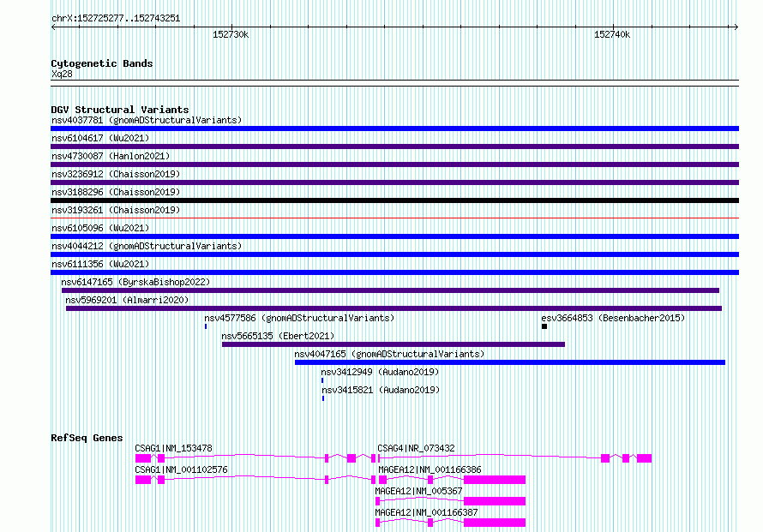Click the purple bar under nsv4730087
Image resolution: width=763 pixels, height=532 pixels.
pyautogui.click(x=394, y=164)
